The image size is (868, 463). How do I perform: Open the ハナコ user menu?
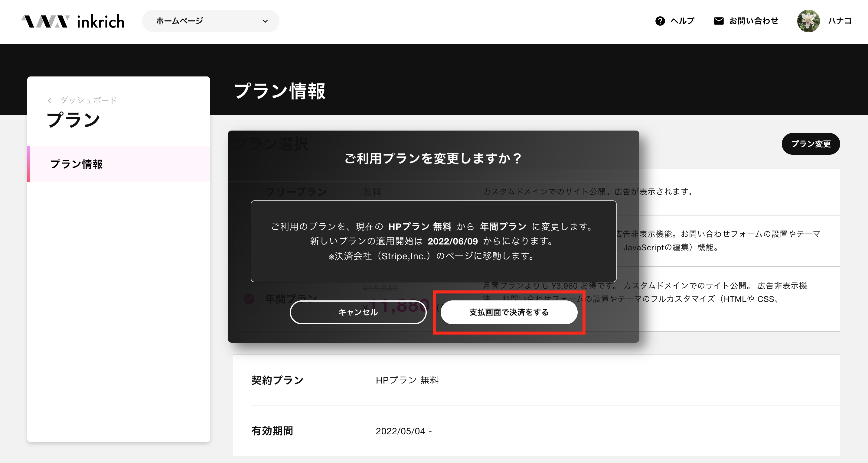[x=840, y=21]
